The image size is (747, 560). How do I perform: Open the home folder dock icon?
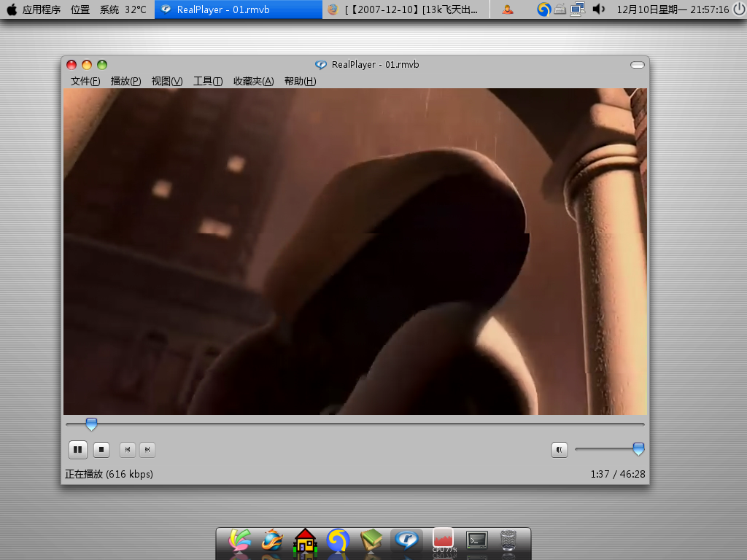click(x=305, y=541)
